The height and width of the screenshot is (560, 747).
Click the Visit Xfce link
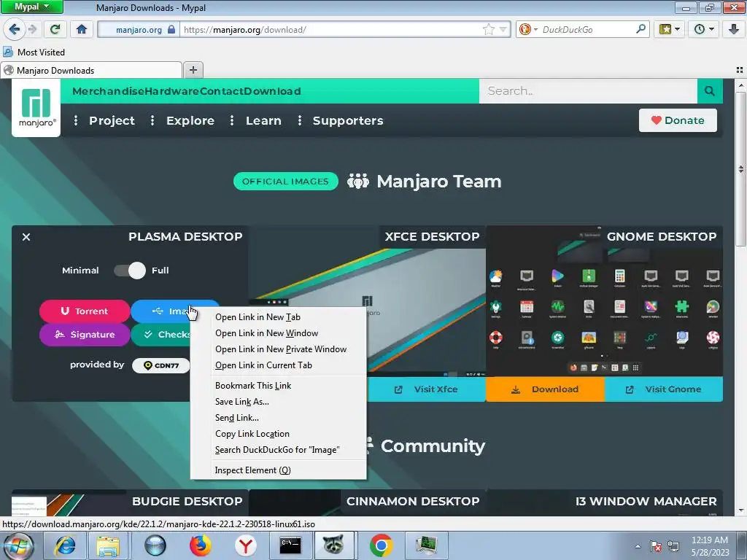[426, 389]
